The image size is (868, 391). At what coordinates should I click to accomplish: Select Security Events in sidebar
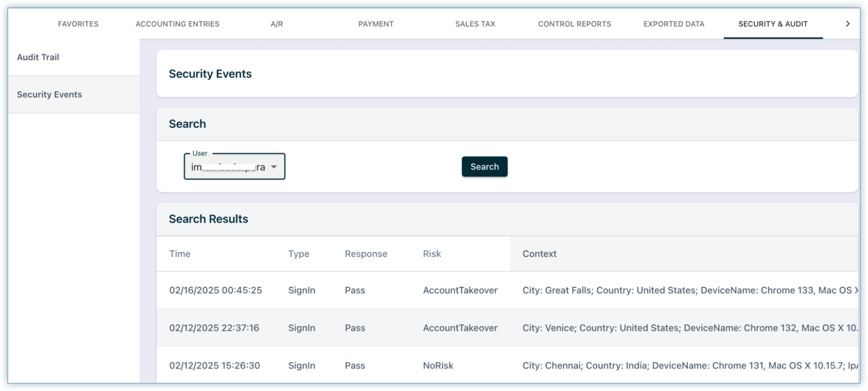click(49, 95)
